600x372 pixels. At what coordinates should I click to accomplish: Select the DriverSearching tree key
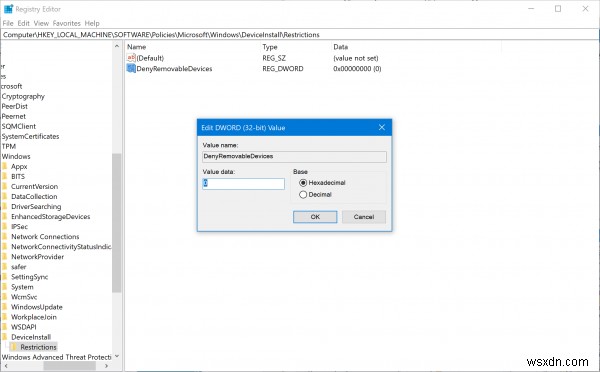[36, 207]
